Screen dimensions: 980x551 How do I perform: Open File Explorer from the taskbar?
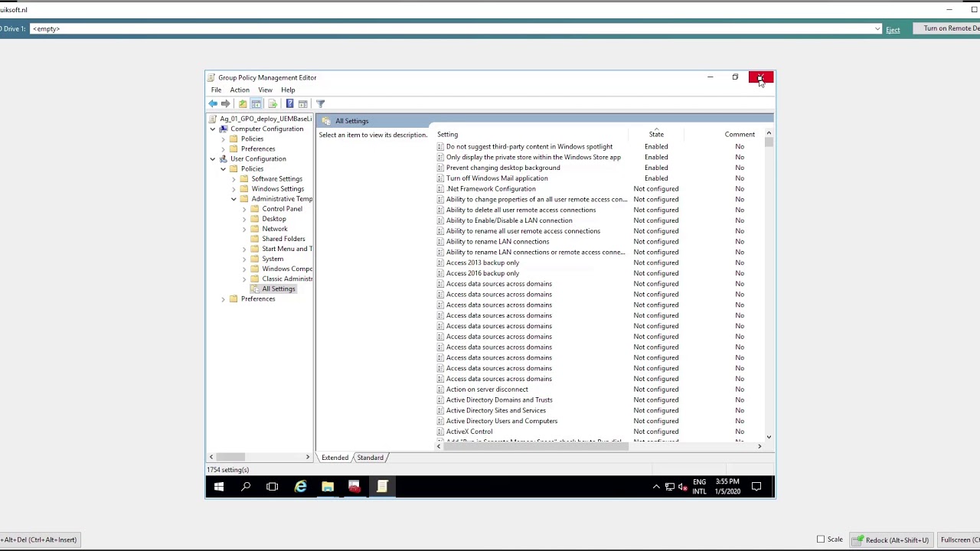[x=328, y=487]
